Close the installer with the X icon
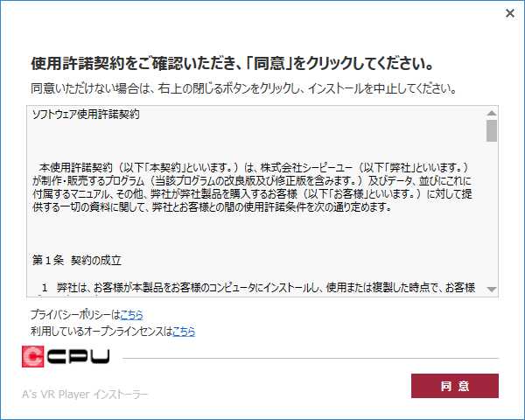 509,13
